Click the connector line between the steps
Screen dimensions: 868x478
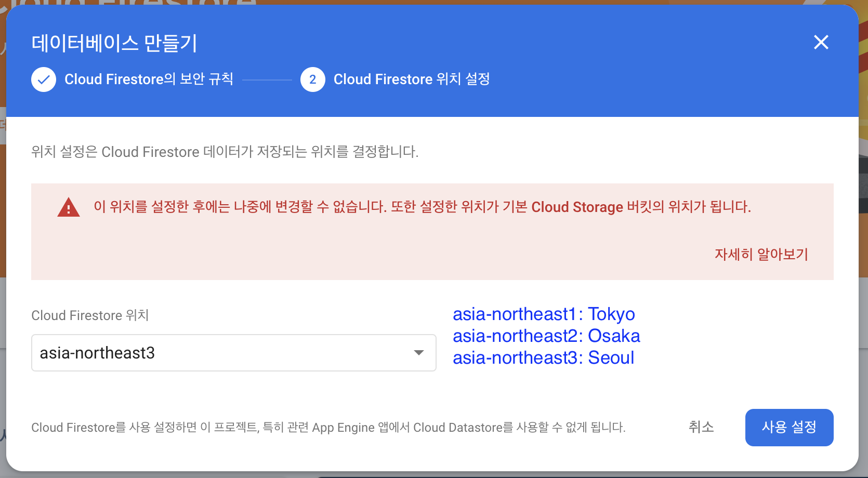point(267,80)
